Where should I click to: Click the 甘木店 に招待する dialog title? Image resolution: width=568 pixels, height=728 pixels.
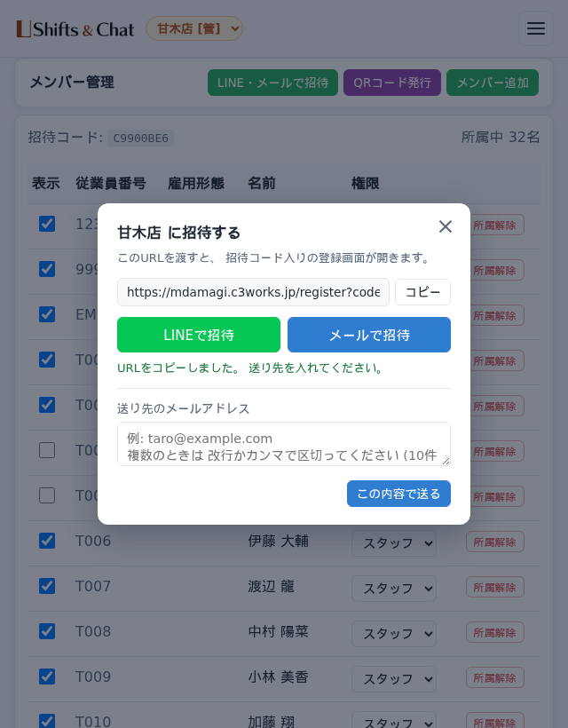(x=178, y=232)
